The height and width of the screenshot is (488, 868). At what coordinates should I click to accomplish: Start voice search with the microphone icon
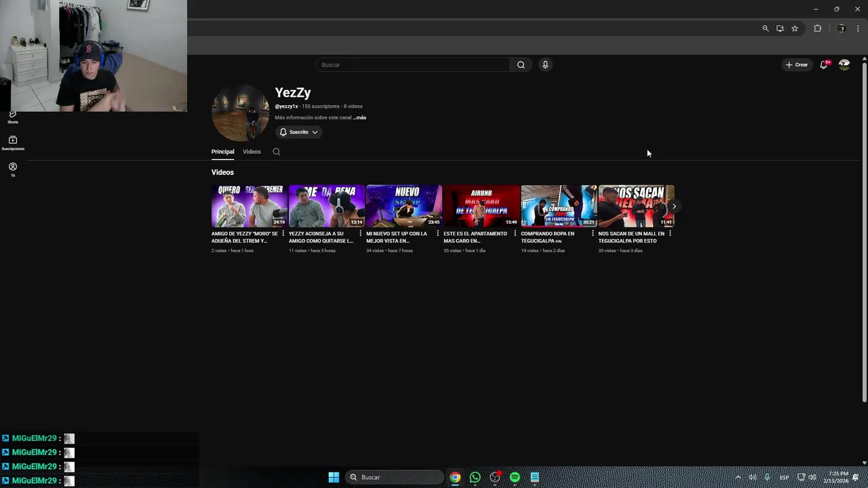(545, 65)
